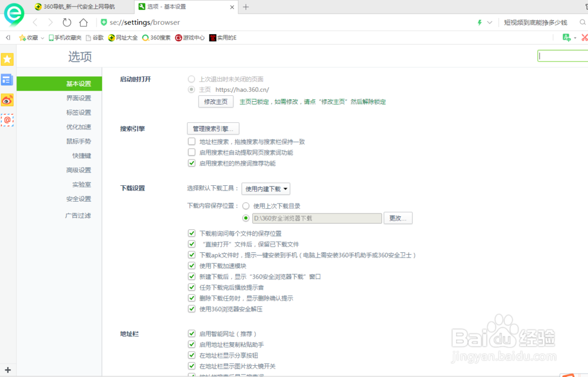Click the settings search input field
The width and height of the screenshot is (588, 377).
(x=563, y=56)
